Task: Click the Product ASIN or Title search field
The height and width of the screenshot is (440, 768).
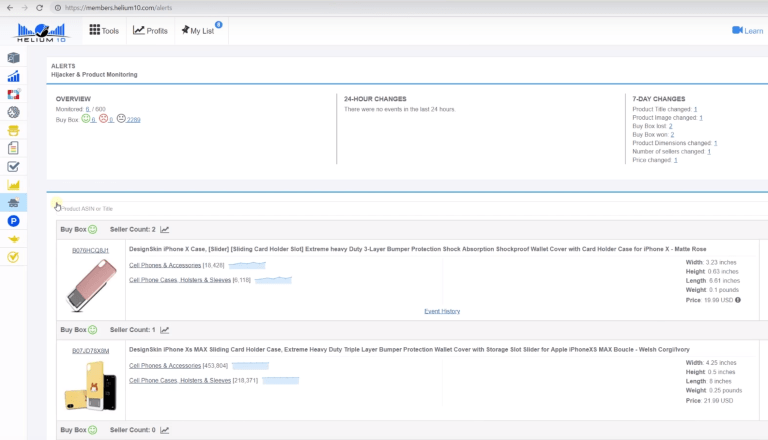Action: click(x=409, y=209)
